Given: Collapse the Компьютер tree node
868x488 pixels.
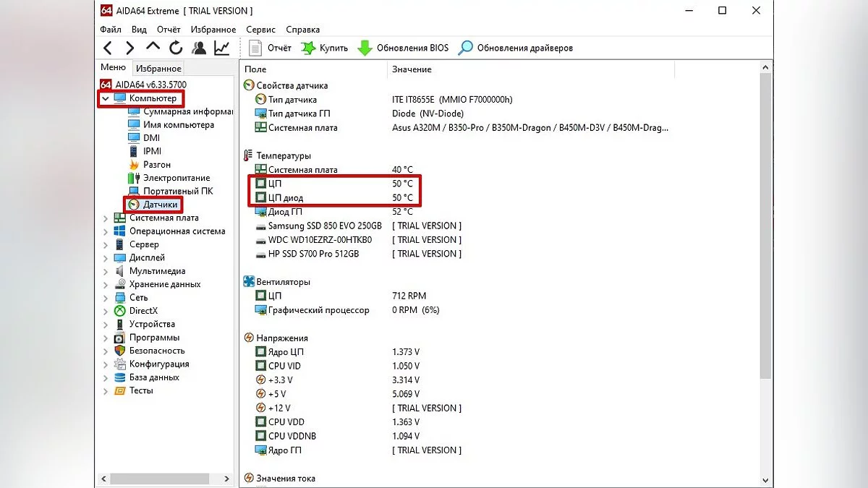Looking at the screenshot, I should click(106, 98).
